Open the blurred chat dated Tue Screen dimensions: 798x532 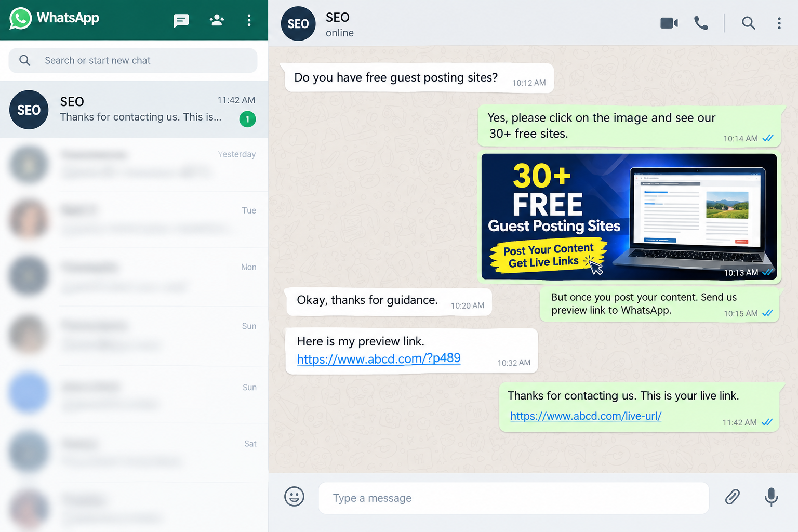134,219
